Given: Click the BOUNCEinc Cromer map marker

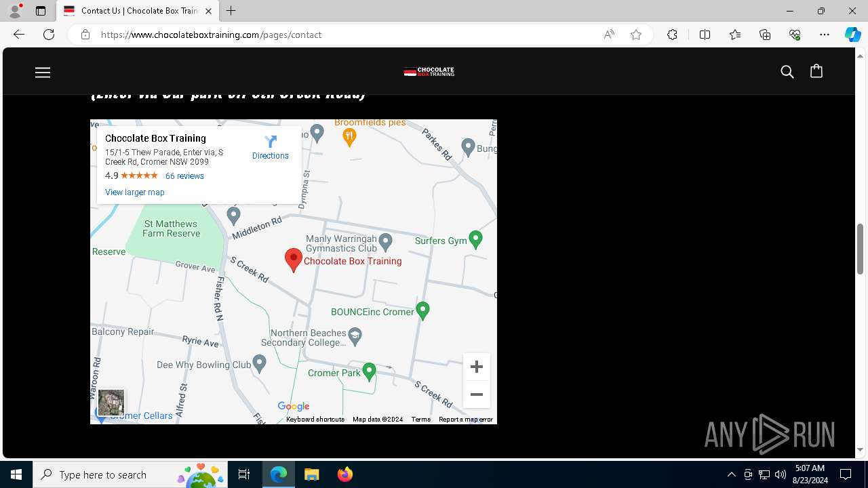Looking at the screenshot, I should click(x=423, y=311).
